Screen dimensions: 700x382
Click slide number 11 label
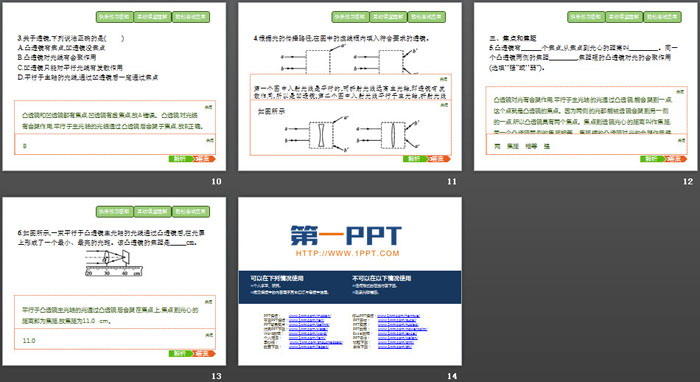click(x=452, y=181)
